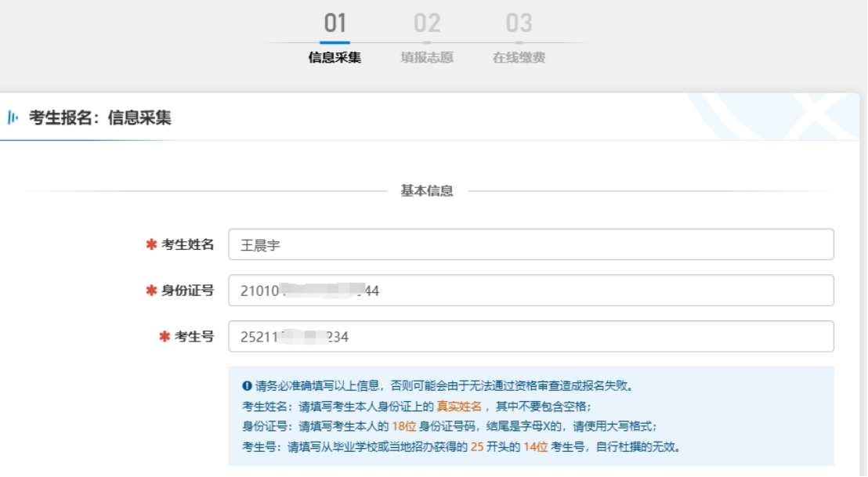This screenshot has width=868, height=477.
Task: Click the orange 真实姓名 highlighted text
Action: coord(459,406)
